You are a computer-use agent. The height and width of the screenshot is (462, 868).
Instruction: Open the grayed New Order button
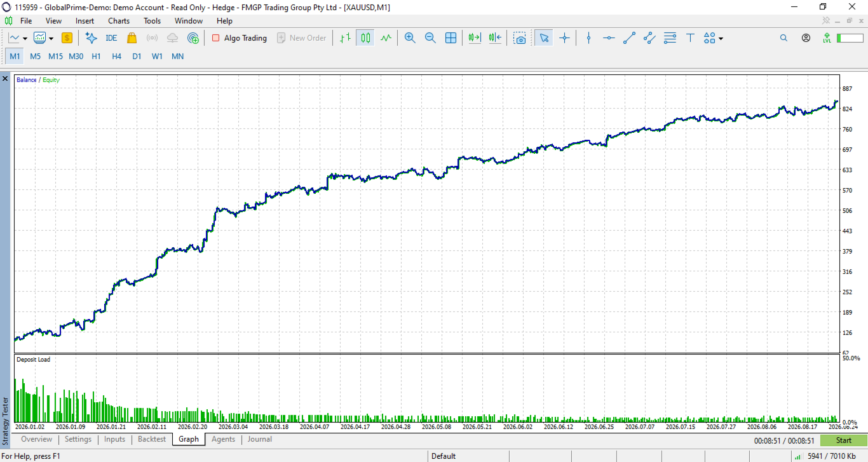coord(302,38)
